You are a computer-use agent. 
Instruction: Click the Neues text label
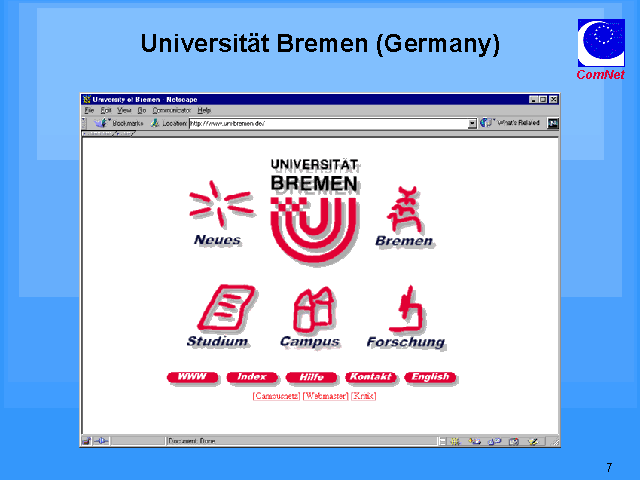coord(217,240)
